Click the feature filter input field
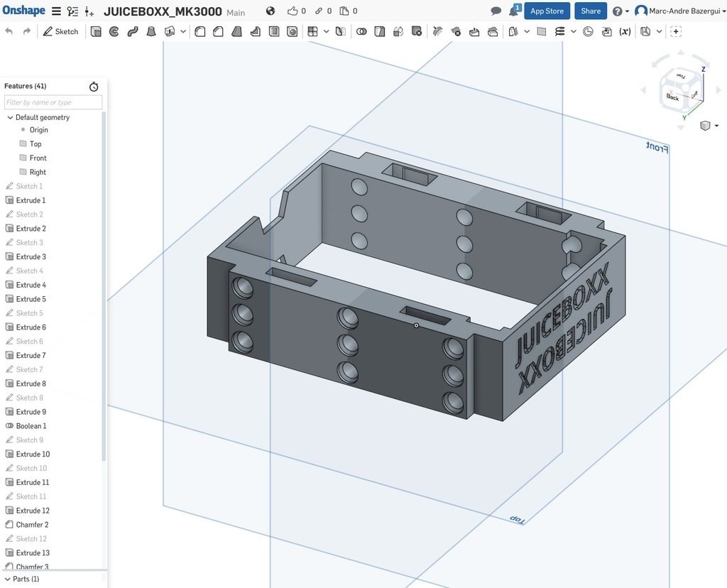727x588 pixels. pos(53,102)
